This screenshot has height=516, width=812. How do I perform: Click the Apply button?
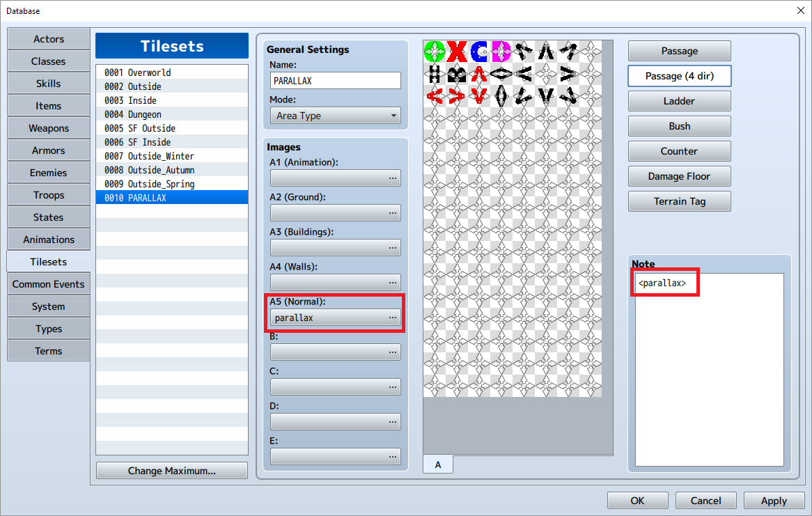[x=774, y=501]
